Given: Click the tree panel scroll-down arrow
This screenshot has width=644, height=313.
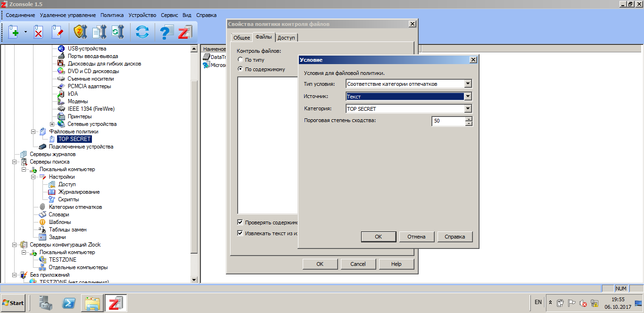Looking at the screenshot, I should (x=194, y=280).
